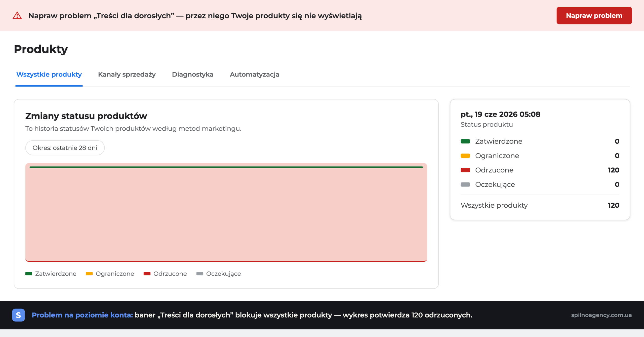Open the Okres: ostatnie 28 dni selector
This screenshot has width=644, height=337.
tap(65, 148)
